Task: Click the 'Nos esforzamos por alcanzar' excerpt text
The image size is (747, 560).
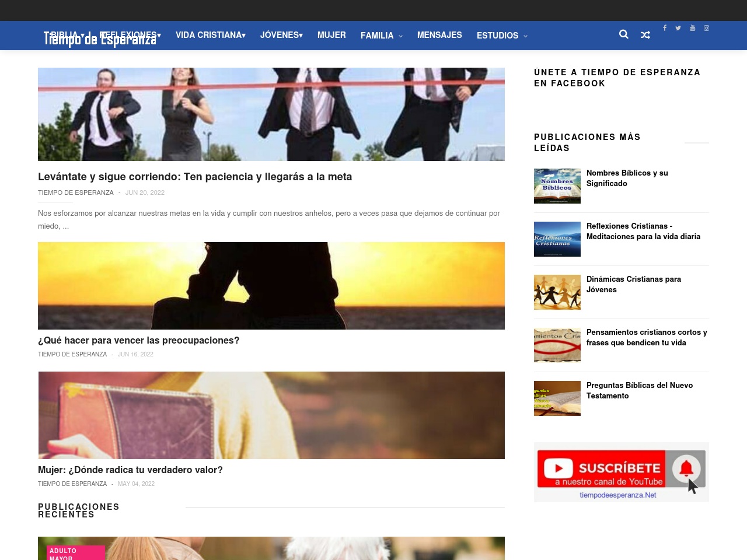Action: 269,219
